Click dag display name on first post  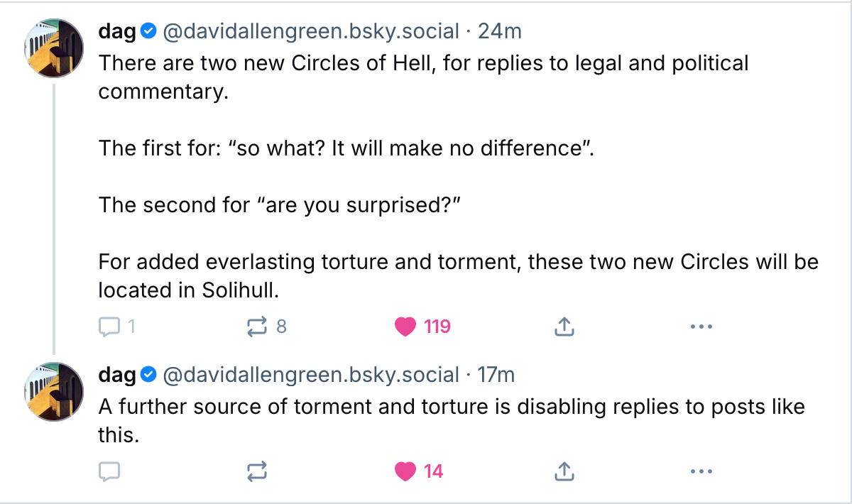coord(116,32)
